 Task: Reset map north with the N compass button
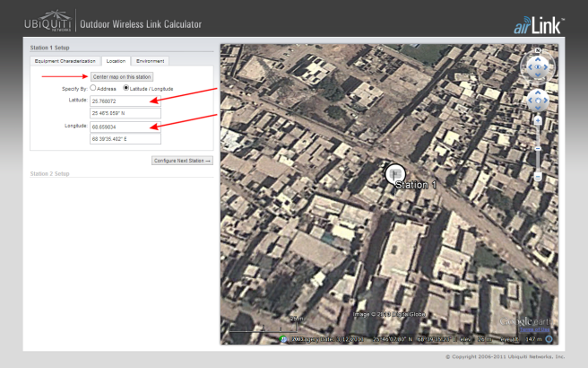coord(537,50)
